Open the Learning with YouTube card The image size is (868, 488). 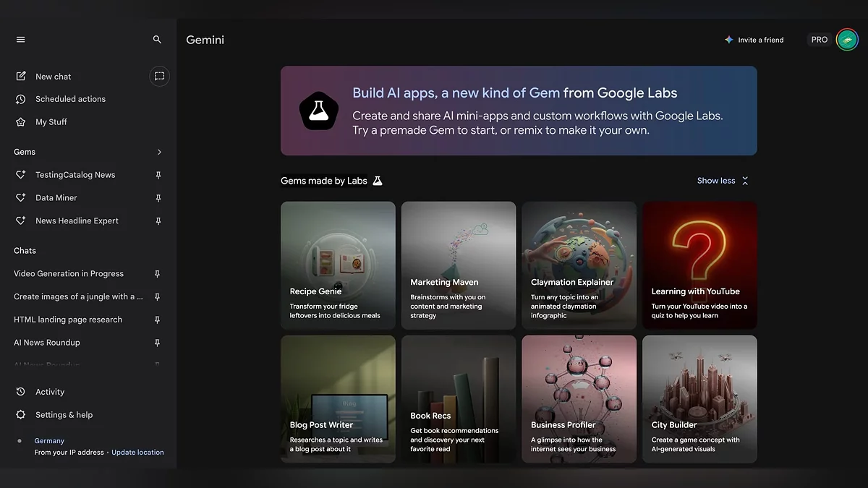tap(699, 265)
